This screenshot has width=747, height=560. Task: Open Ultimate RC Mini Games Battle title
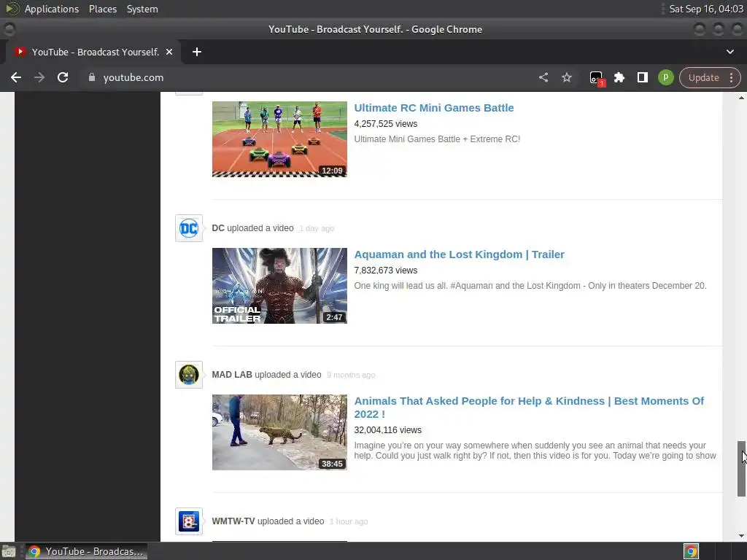434,108
